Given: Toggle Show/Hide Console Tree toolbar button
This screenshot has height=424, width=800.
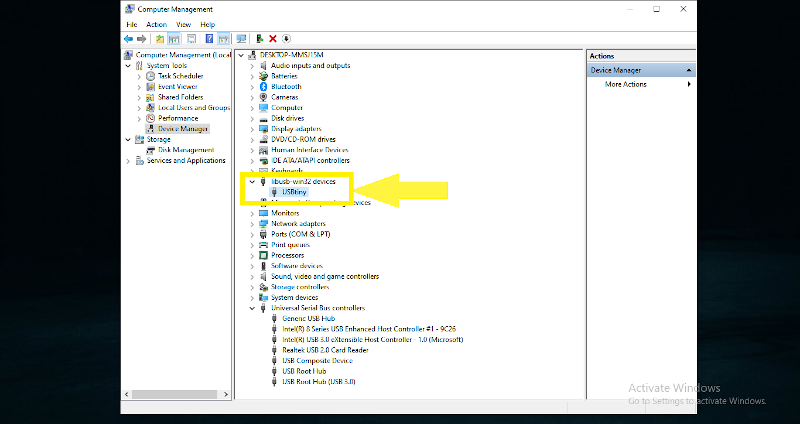Looking at the screenshot, I should (x=173, y=39).
